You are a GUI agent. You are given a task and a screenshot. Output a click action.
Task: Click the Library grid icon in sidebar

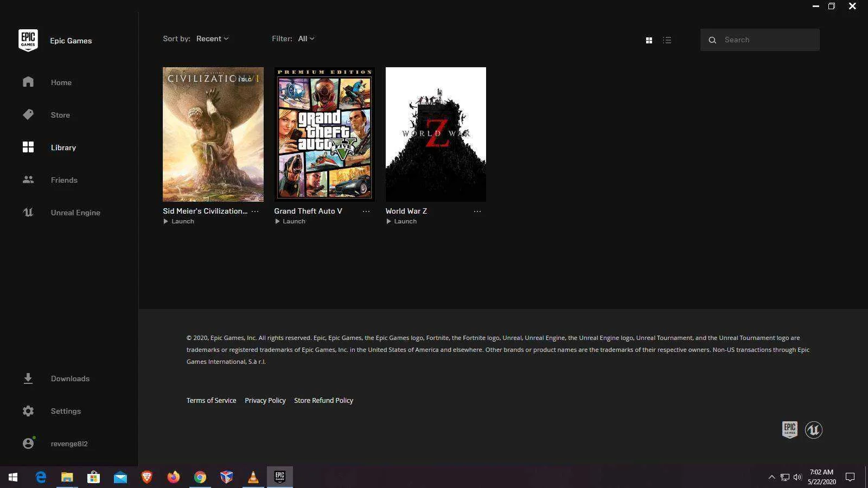coord(28,147)
